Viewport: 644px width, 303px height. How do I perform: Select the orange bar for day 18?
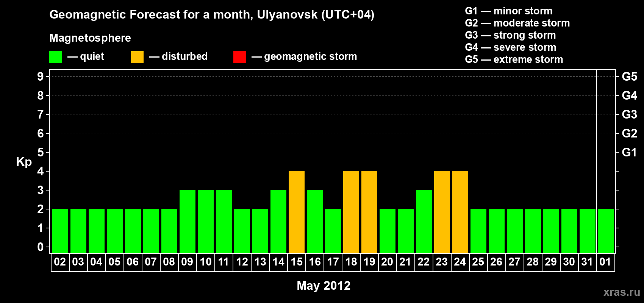click(351, 212)
